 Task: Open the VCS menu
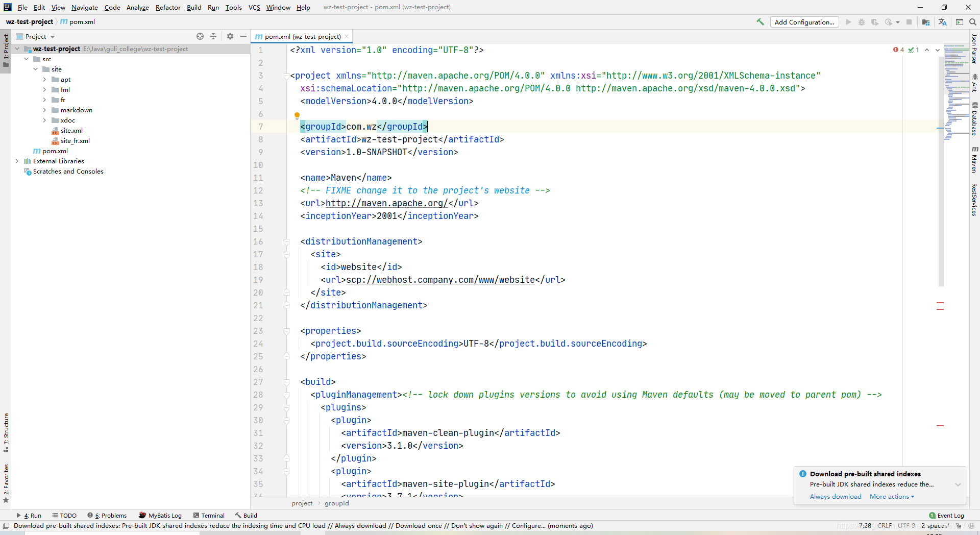[x=254, y=7]
